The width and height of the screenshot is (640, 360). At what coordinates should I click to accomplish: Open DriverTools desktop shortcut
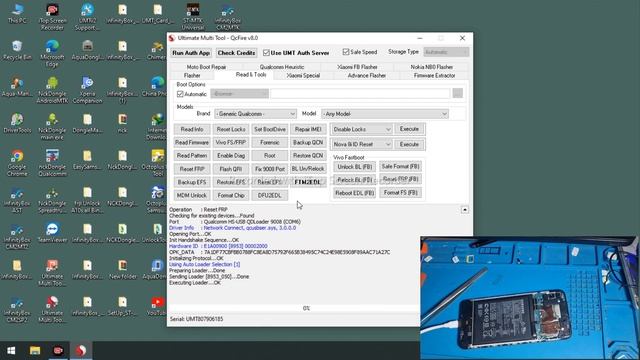pos(17,123)
